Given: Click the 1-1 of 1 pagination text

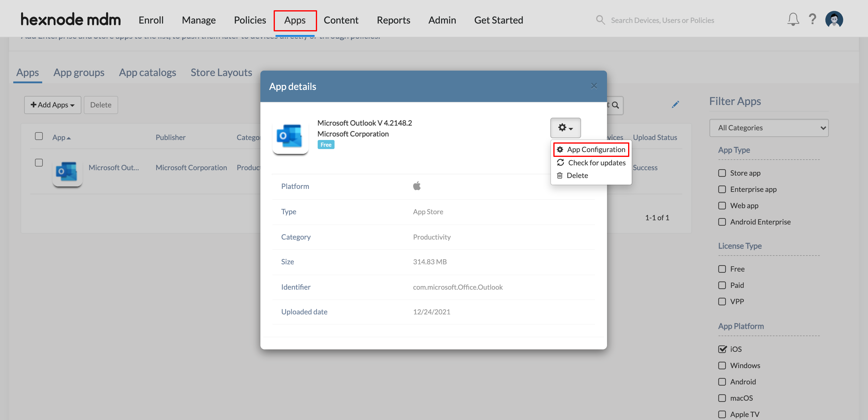Looking at the screenshot, I should pyautogui.click(x=657, y=218).
